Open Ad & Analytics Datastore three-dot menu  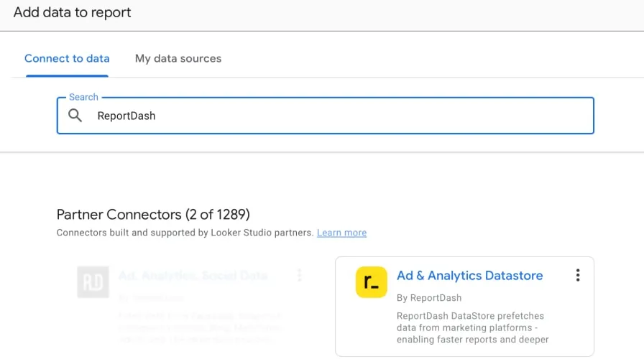pyautogui.click(x=578, y=275)
